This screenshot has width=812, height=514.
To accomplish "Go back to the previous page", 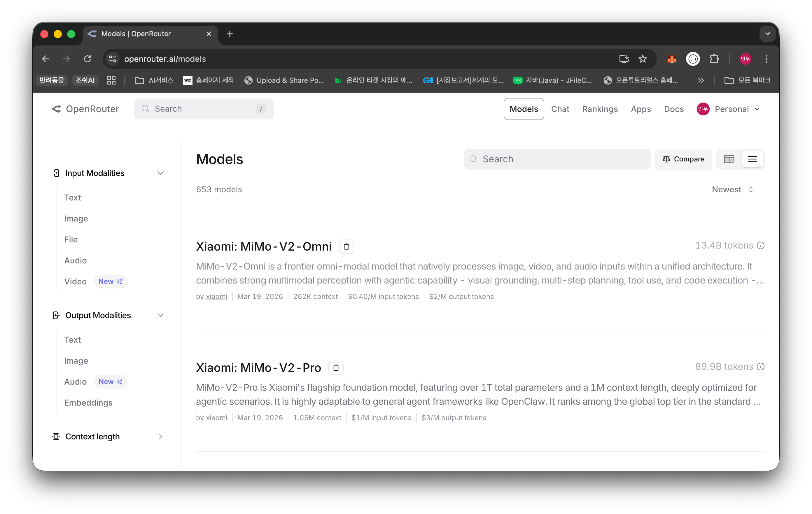I will click(x=46, y=59).
